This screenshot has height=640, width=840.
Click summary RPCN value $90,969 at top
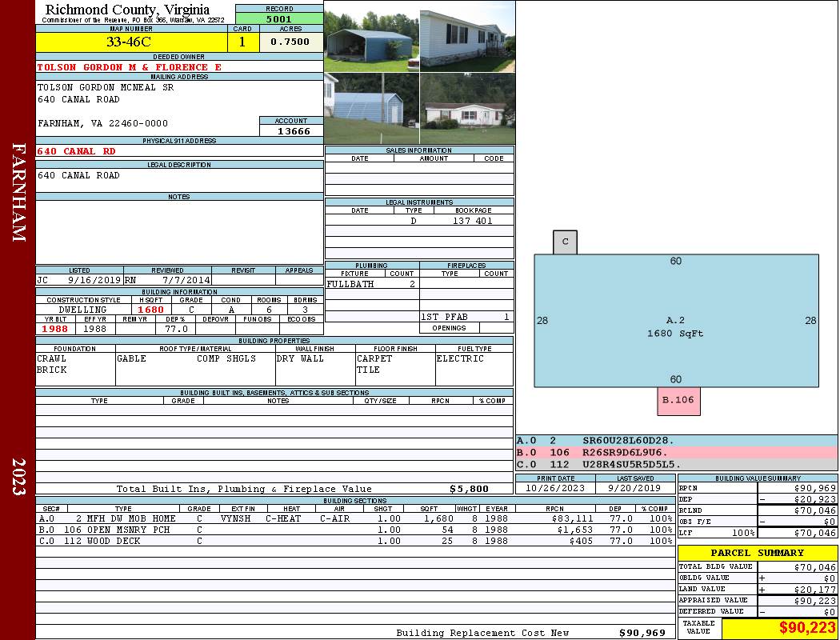[x=815, y=488]
